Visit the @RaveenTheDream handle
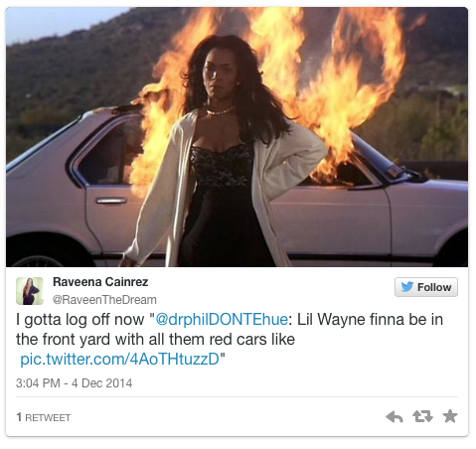The image size is (476, 449). click(x=104, y=300)
